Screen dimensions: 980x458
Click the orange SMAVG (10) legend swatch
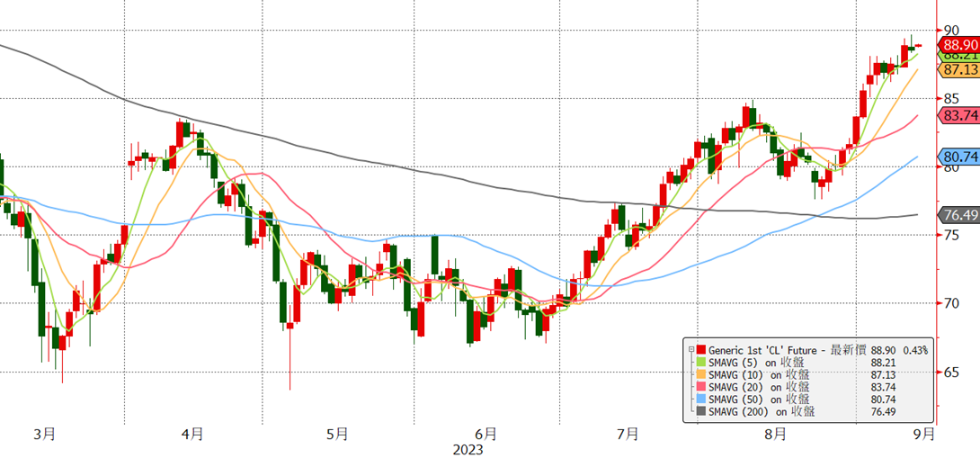point(700,374)
